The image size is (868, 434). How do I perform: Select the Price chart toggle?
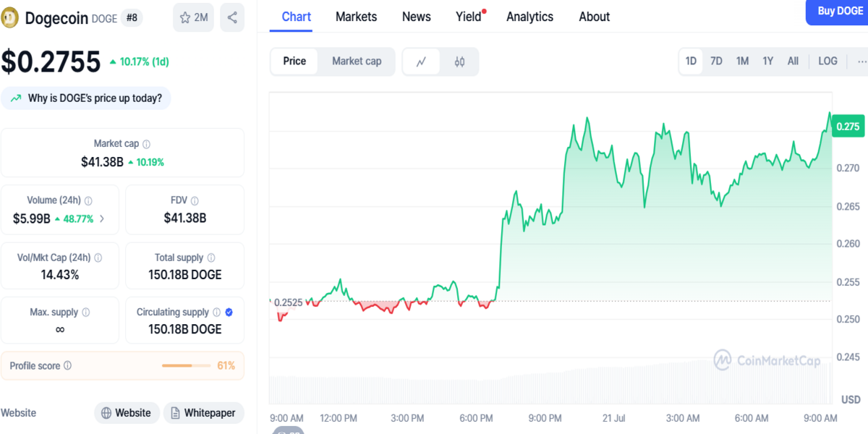click(294, 61)
